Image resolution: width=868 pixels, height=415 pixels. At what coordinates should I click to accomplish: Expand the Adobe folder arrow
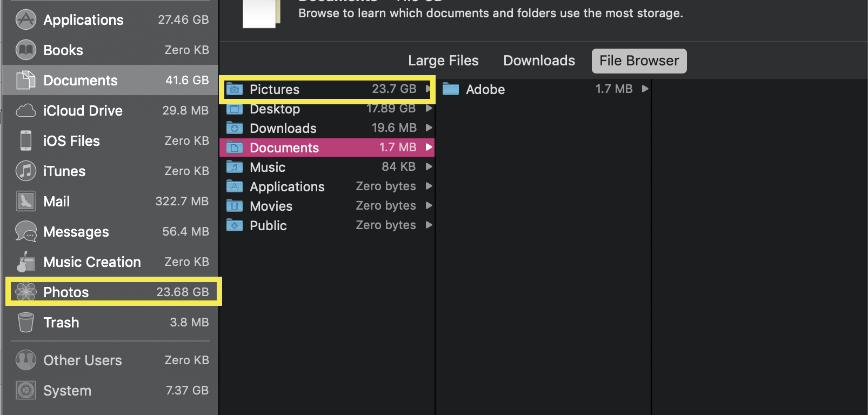pyautogui.click(x=645, y=89)
